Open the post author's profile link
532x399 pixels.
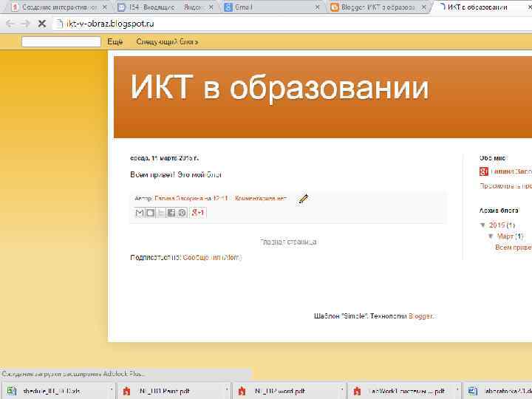point(179,198)
